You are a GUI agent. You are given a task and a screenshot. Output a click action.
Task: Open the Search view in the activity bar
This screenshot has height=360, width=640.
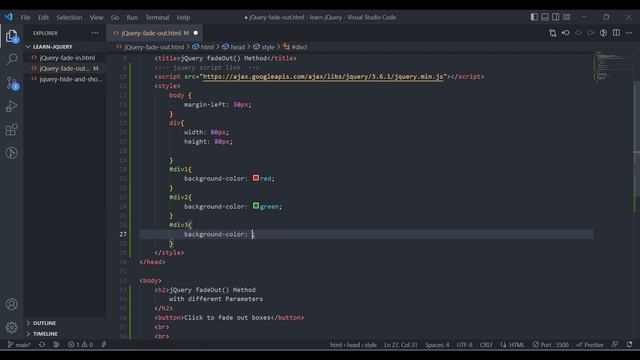[12, 60]
